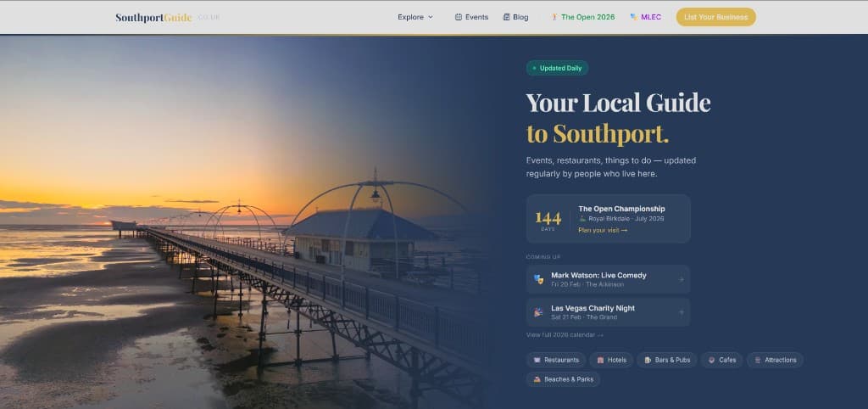
Task: Click the theatre masks icon for Mark Watson
Action: tap(538, 279)
